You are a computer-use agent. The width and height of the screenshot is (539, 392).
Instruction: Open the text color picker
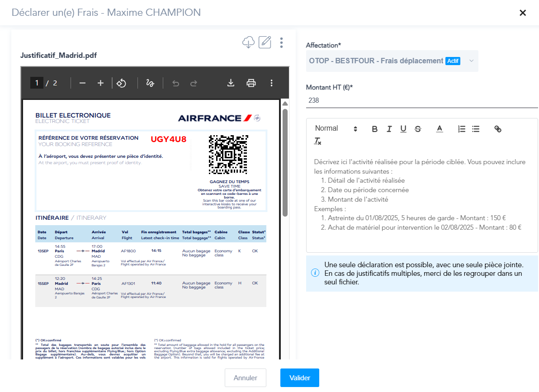coord(439,129)
